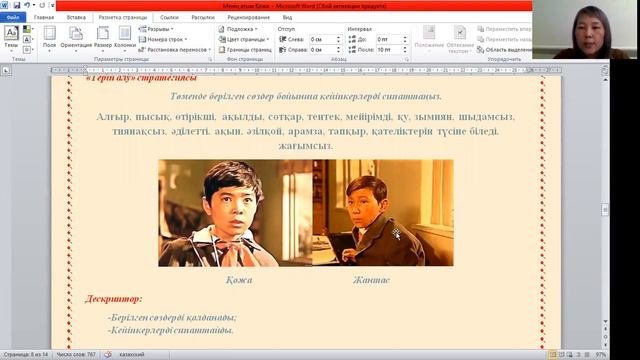This screenshot has height=360, width=640.
Task: Click the proofing errors status icon
Action: 108,355
